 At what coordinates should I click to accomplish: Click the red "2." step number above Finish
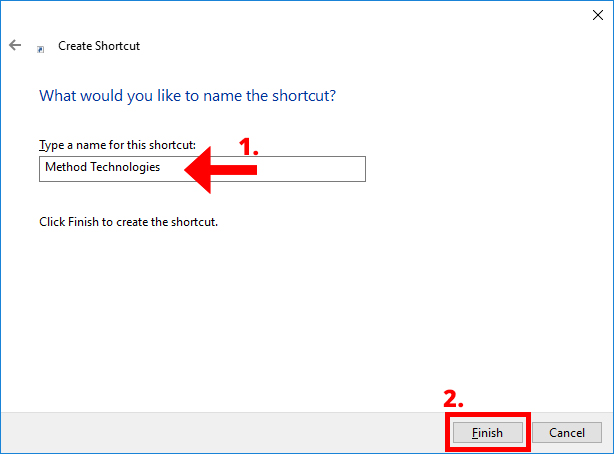(453, 397)
